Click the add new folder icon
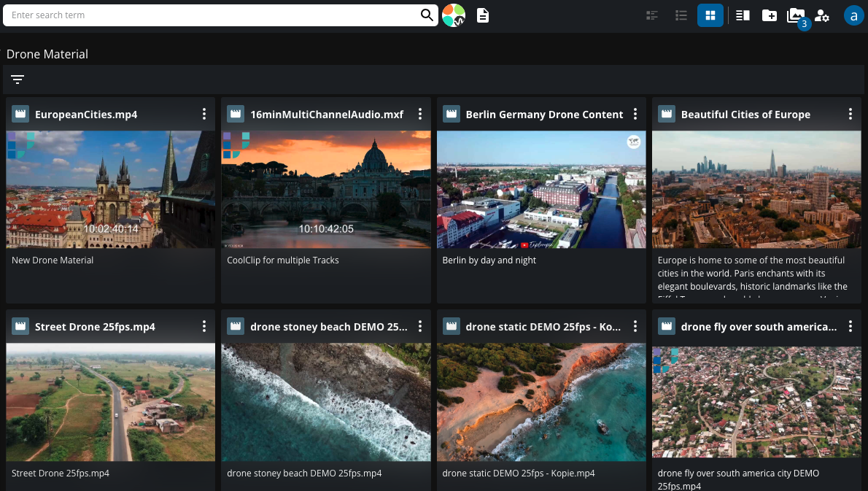868x491 pixels. (770, 15)
